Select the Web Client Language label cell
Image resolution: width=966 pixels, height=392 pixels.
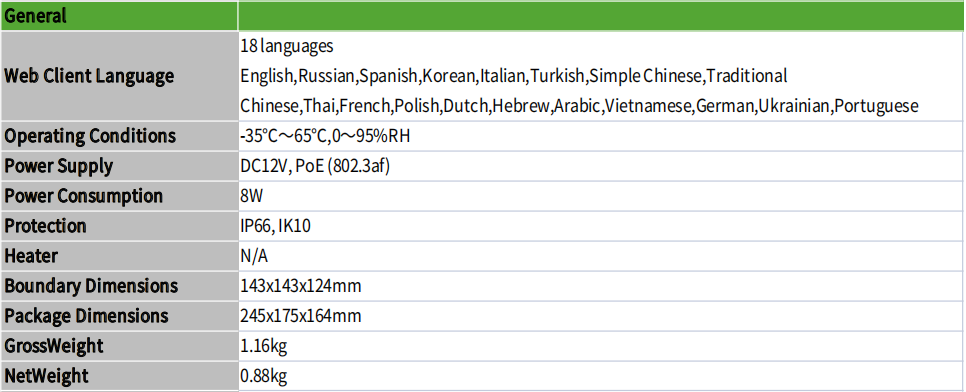119,76
